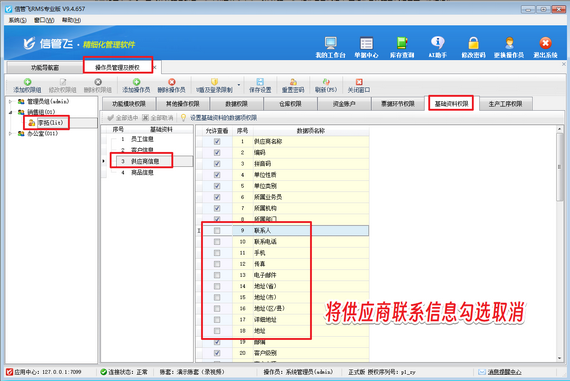Expand the 管理员组(admin) tree node

pyautogui.click(x=10, y=101)
